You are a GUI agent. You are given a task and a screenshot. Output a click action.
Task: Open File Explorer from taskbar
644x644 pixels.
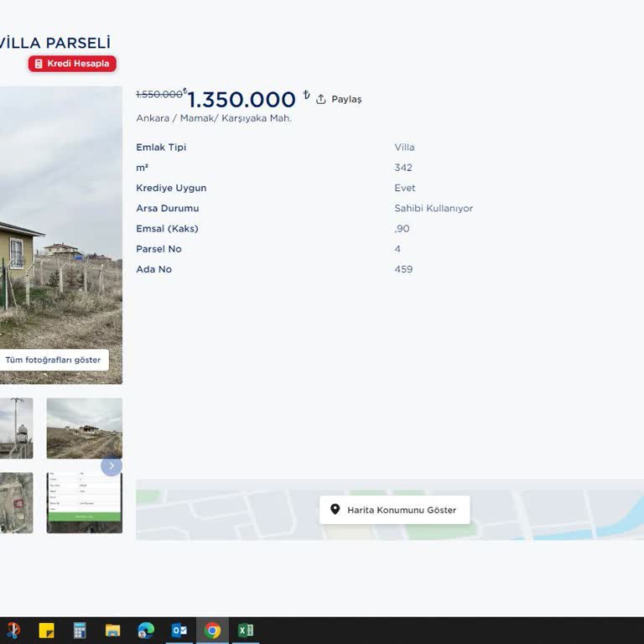(112, 631)
